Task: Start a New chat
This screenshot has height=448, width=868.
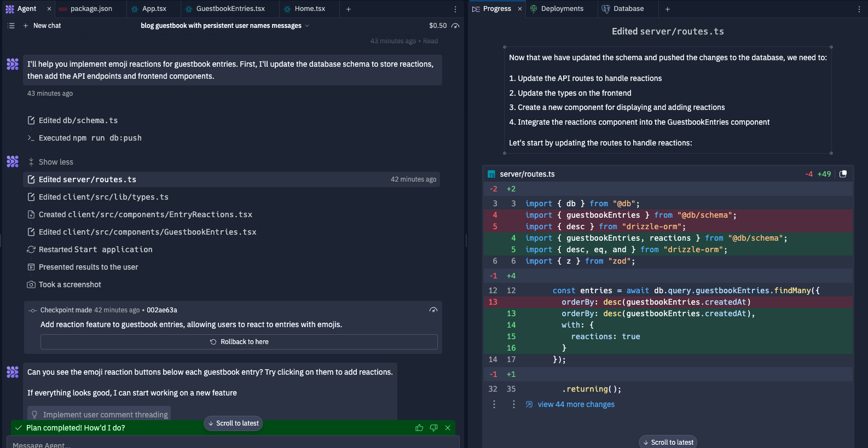Action: coord(42,26)
